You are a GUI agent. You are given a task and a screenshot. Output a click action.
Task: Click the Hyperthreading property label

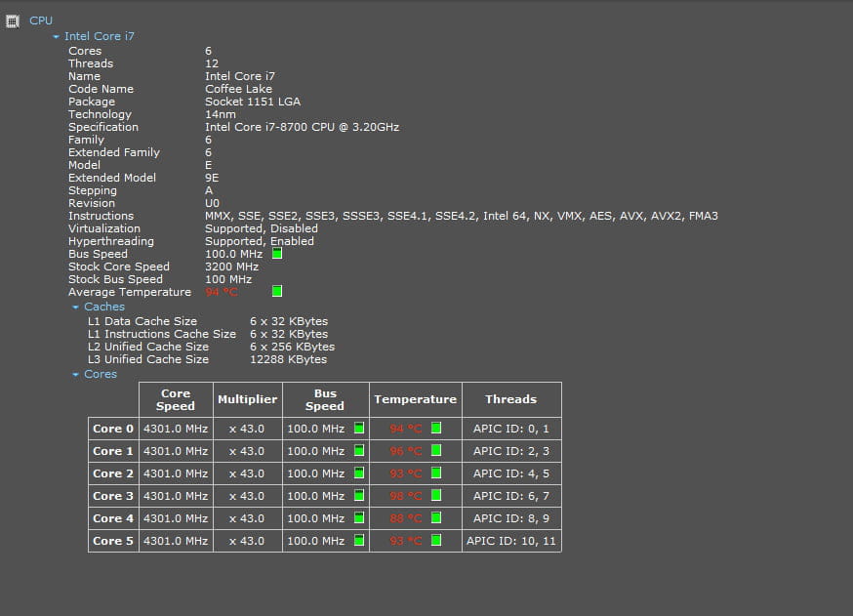coord(111,241)
